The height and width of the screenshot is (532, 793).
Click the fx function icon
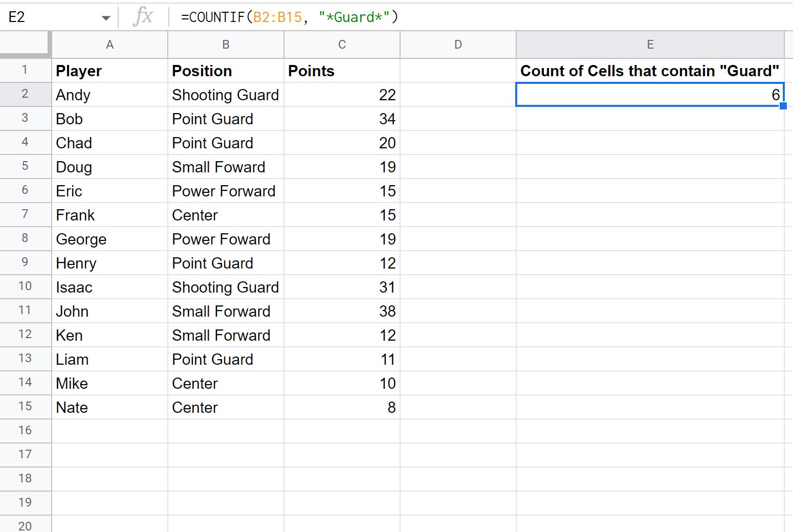click(x=143, y=17)
